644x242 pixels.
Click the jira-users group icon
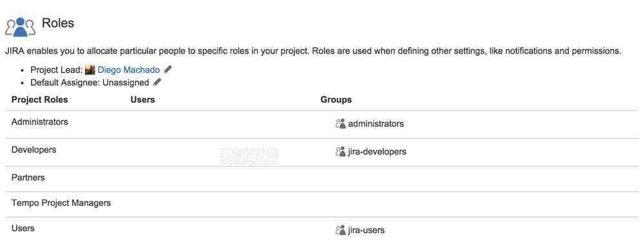341,230
